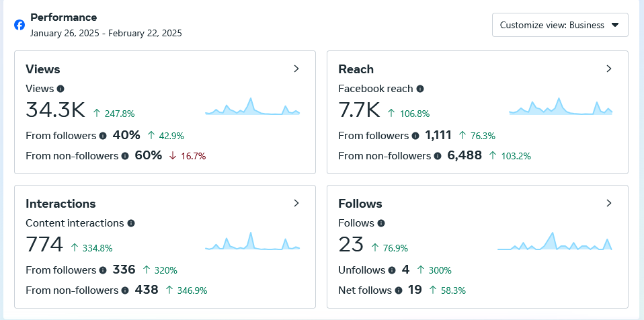Screen dimensions: 644x320
Task: Click info icon for Views From non-followers
Action: click(125, 156)
